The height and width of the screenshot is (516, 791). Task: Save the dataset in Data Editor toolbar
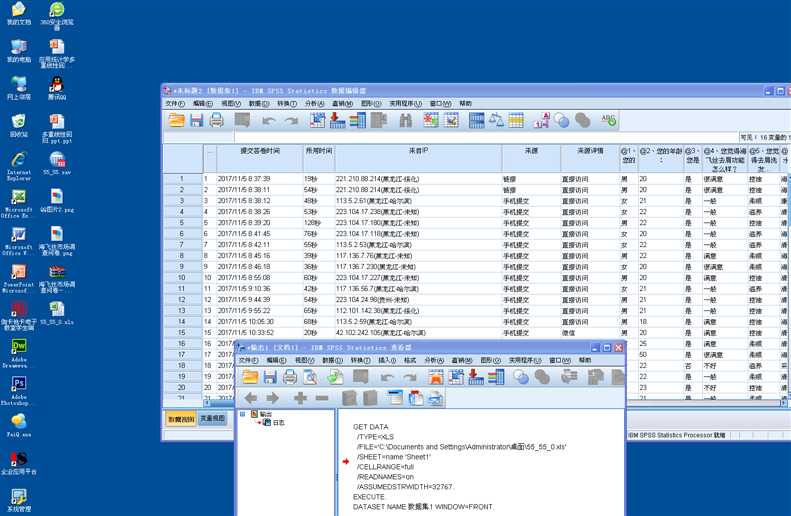click(x=197, y=120)
